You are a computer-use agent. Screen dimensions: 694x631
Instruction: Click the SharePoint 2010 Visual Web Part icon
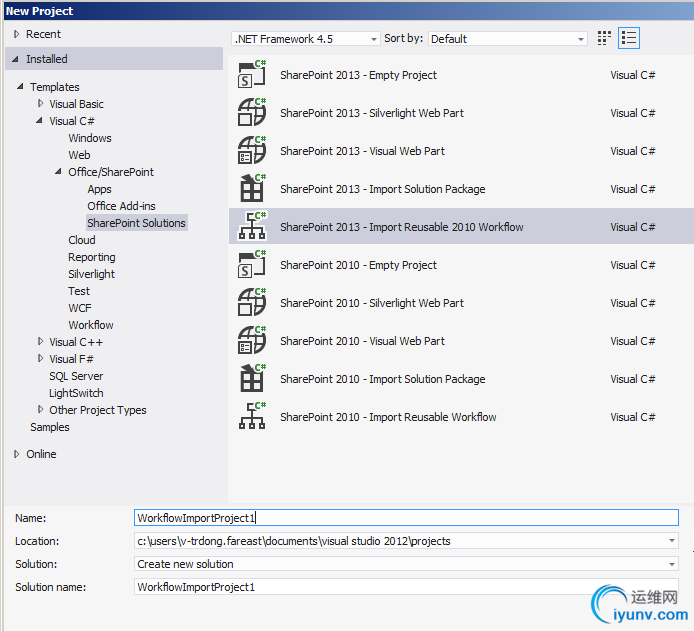point(252,341)
